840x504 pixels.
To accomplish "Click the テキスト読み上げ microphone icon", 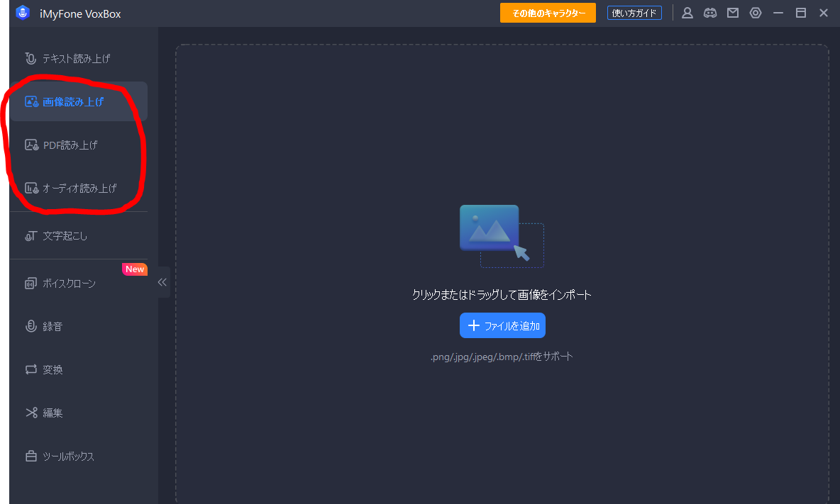I will pos(31,58).
